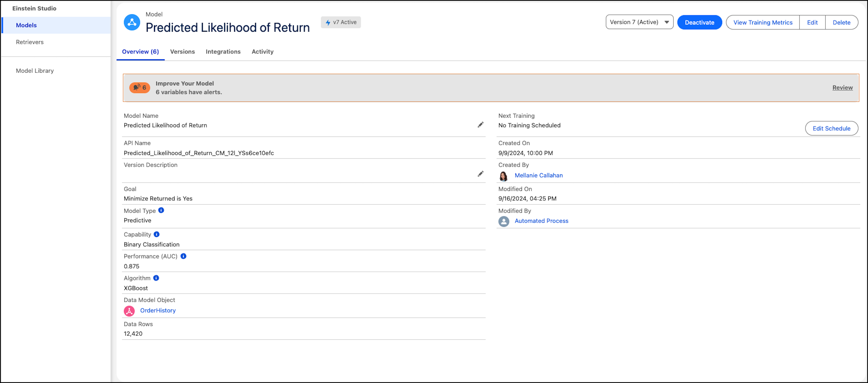Click the Algorithm value XGBoost
Screen dimensions: 868x383
pyautogui.click(x=136, y=288)
